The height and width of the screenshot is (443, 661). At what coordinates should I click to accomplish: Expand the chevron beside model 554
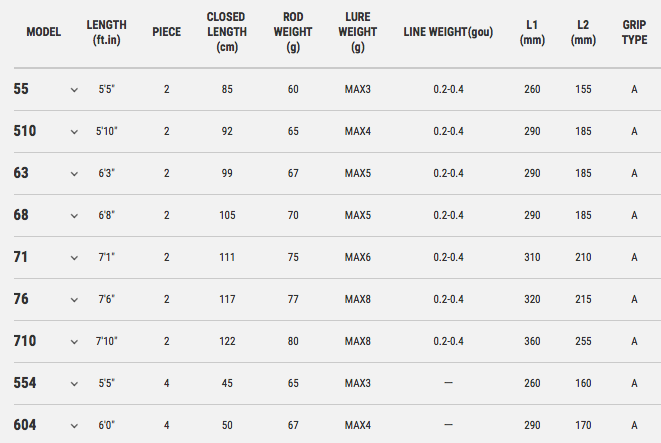[x=74, y=384]
